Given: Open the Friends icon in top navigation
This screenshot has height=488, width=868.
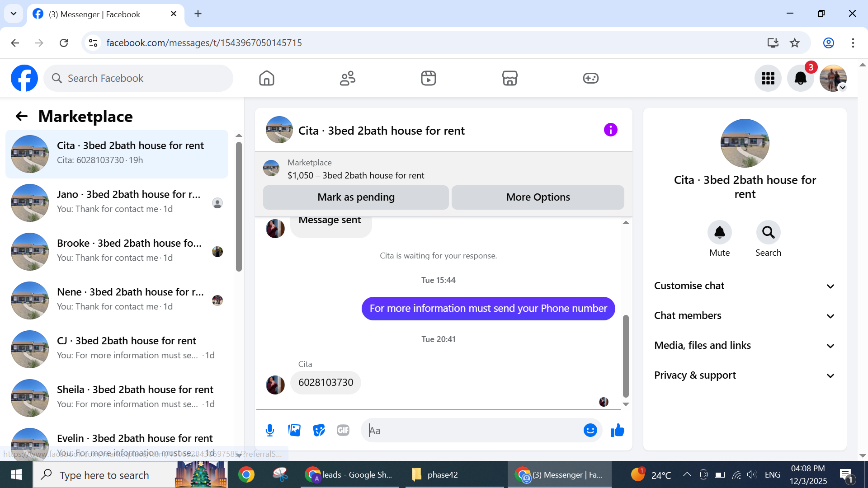Looking at the screenshot, I should [x=348, y=78].
